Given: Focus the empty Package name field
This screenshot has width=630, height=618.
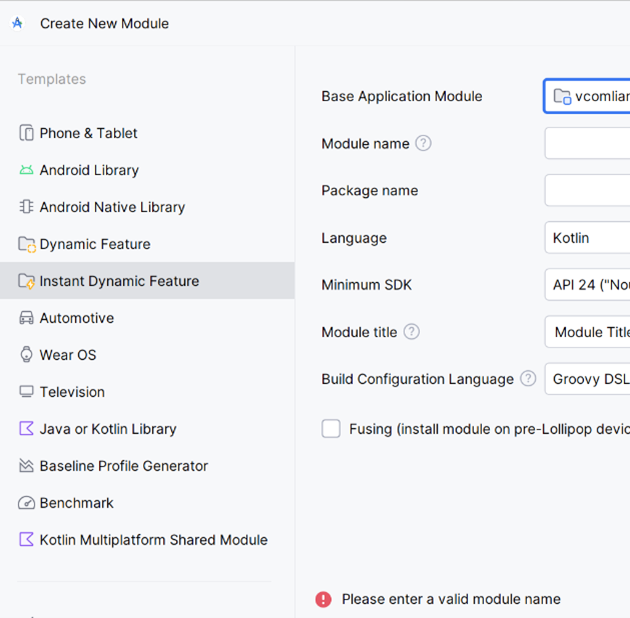Looking at the screenshot, I should click(587, 190).
